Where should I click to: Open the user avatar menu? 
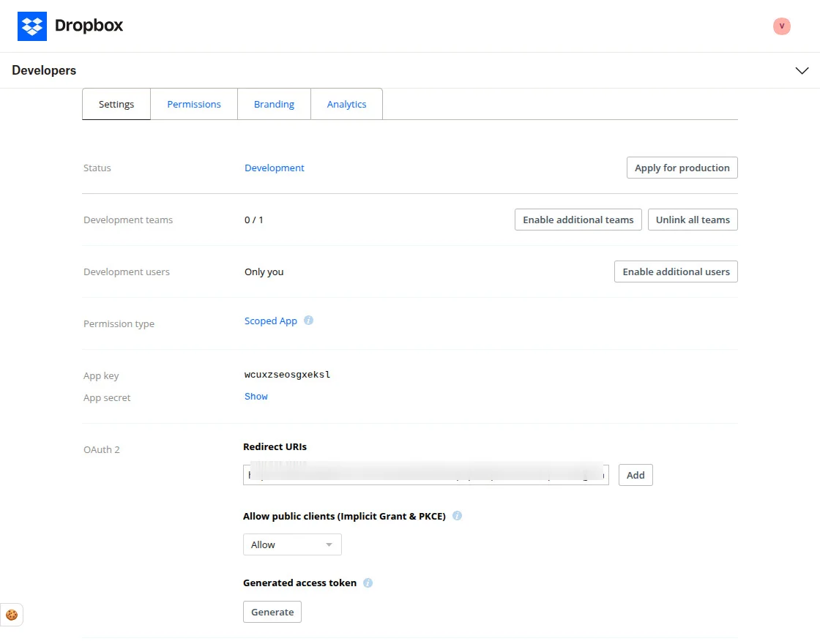(781, 26)
